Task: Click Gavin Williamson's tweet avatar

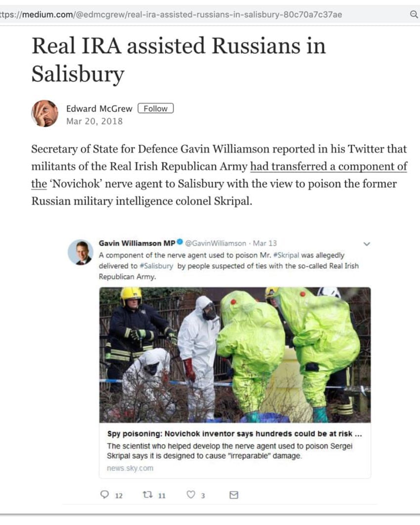Action: [80, 252]
